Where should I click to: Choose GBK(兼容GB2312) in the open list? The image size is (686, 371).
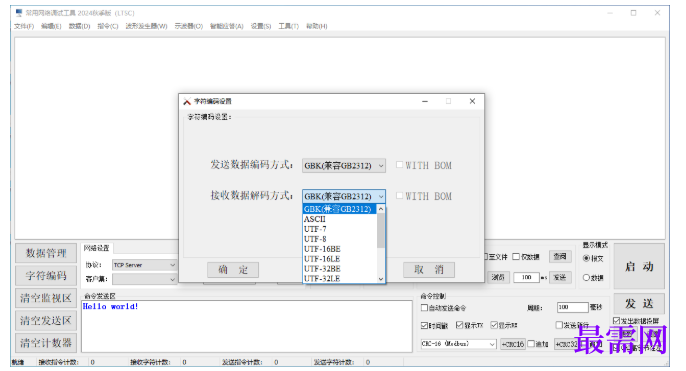click(x=340, y=209)
